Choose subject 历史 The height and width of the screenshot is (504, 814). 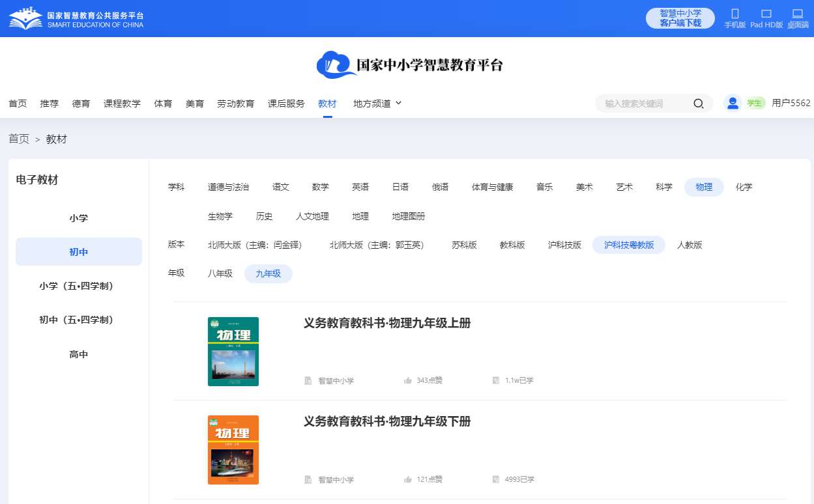coord(265,216)
